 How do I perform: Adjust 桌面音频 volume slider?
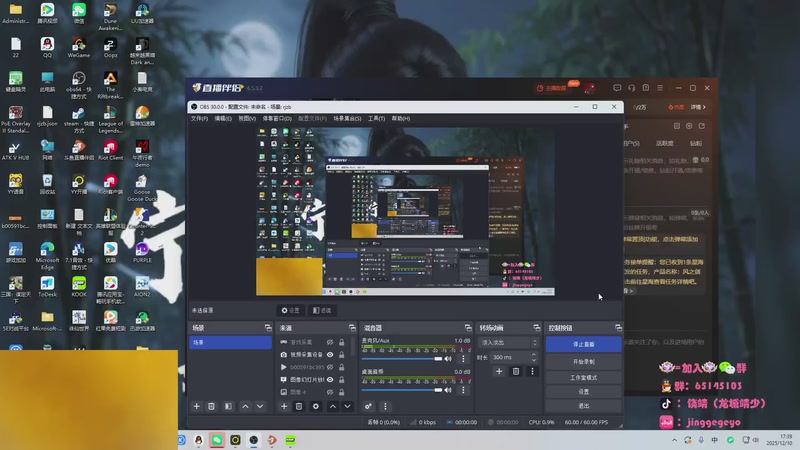click(x=402, y=390)
